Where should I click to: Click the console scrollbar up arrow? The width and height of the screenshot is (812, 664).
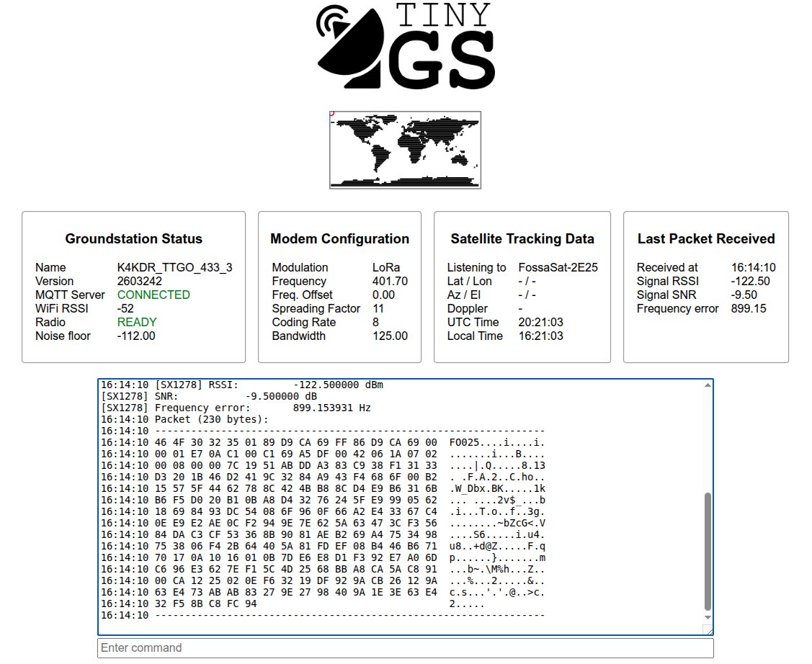(708, 385)
